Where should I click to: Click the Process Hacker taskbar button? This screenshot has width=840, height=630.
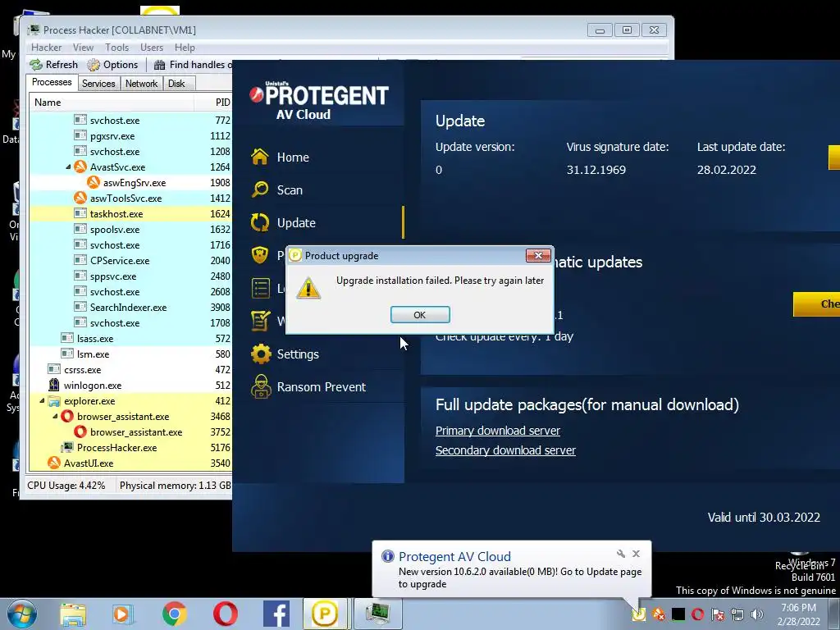click(x=377, y=614)
